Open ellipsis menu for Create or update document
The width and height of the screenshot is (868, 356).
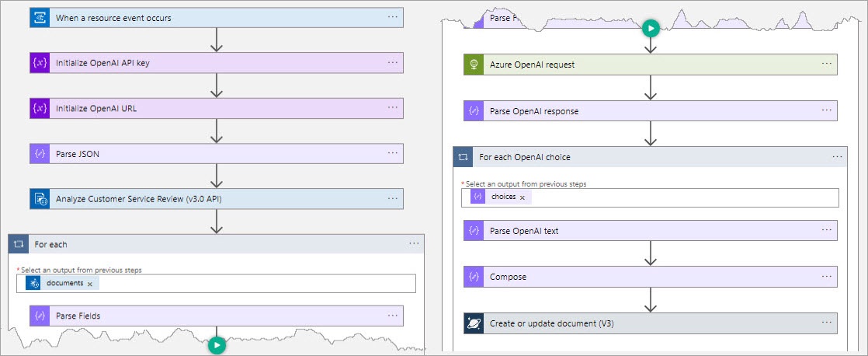[827, 323]
